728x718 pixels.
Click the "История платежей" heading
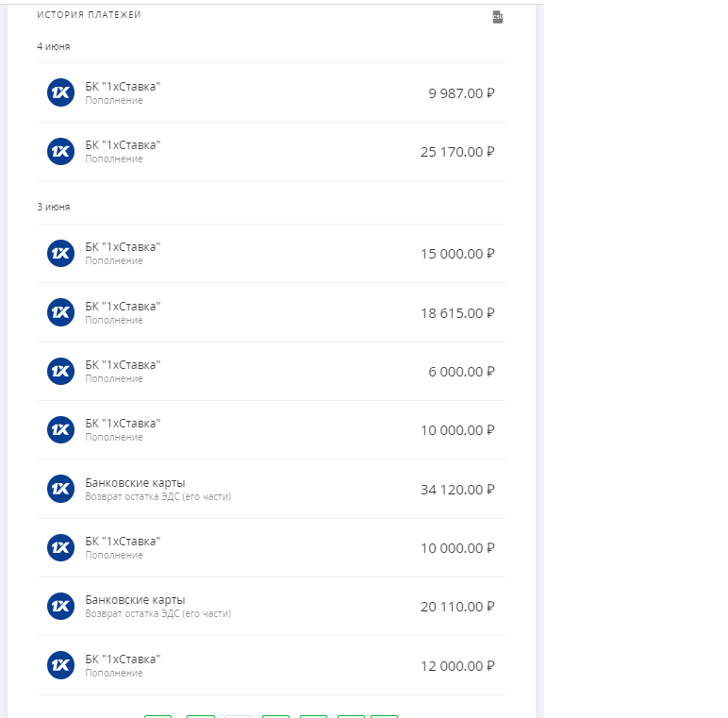pos(89,15)
